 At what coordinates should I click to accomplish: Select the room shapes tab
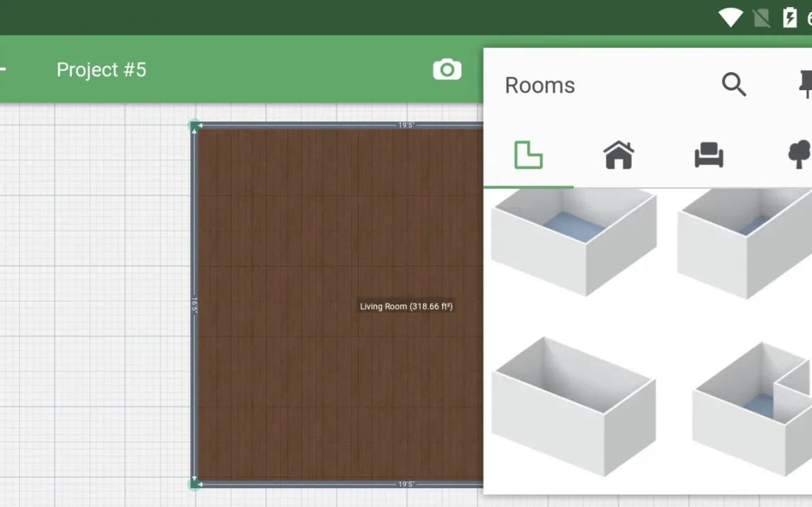(x=528, y=155)
